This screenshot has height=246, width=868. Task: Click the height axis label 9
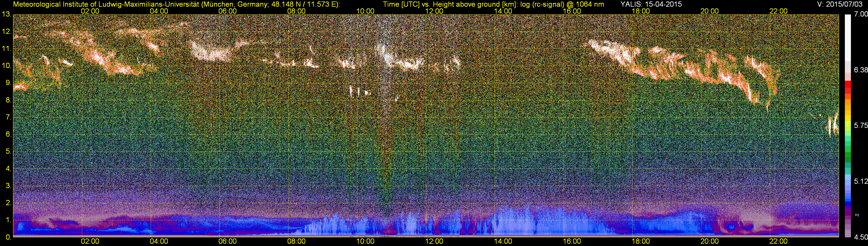point(8,83)
